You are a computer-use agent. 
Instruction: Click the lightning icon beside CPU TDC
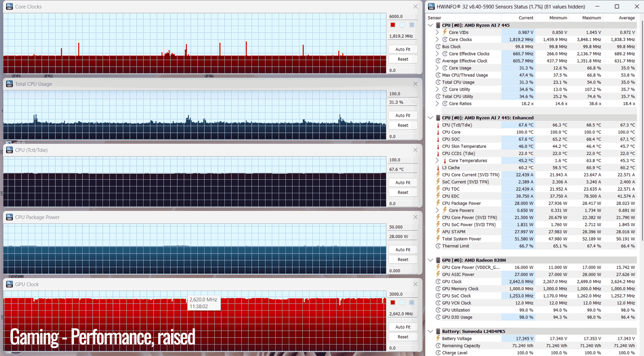[x=438, y=189]
